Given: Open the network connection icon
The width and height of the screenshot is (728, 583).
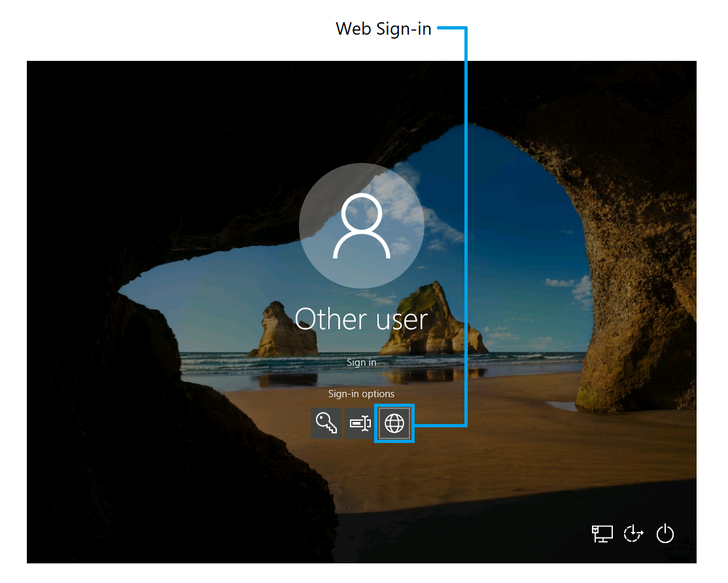Looking at the screenshot, I should point(602,533).
